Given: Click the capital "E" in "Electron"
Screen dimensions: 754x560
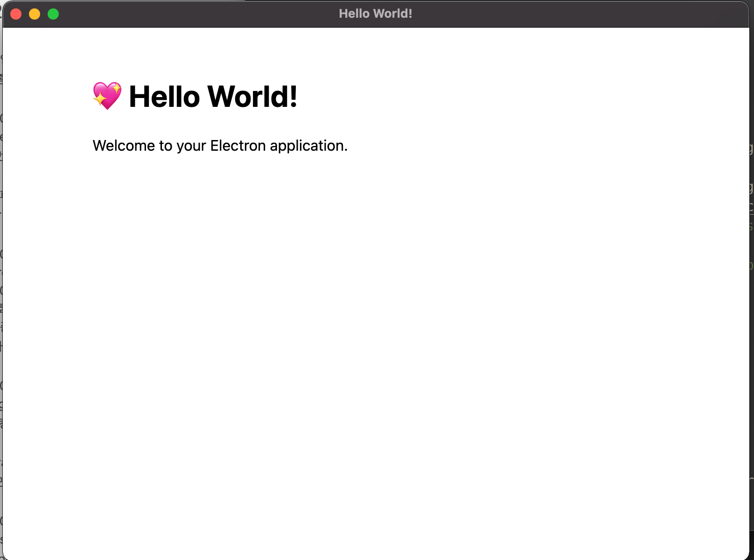Looking at the screenshot, I should tap(215, 146).
